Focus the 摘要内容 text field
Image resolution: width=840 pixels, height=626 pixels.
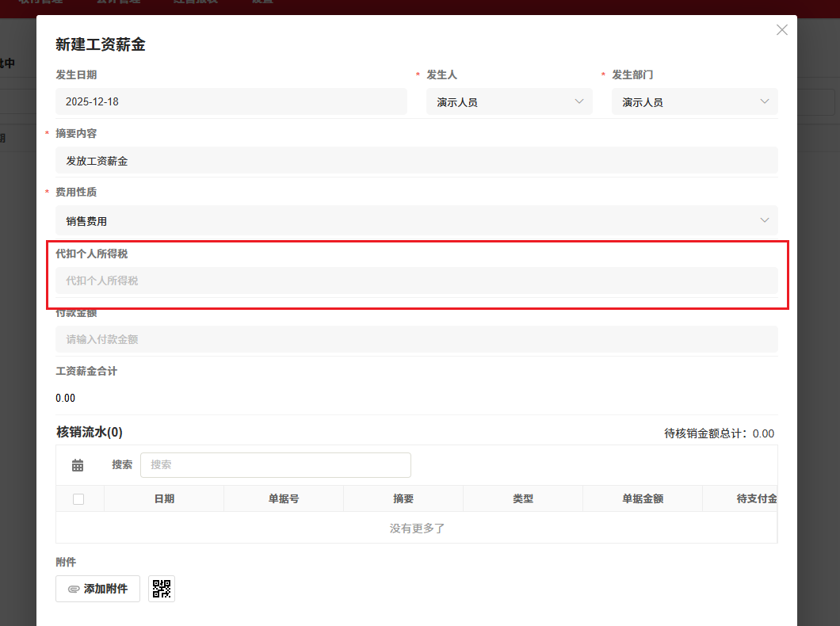[x=416, y=161]
